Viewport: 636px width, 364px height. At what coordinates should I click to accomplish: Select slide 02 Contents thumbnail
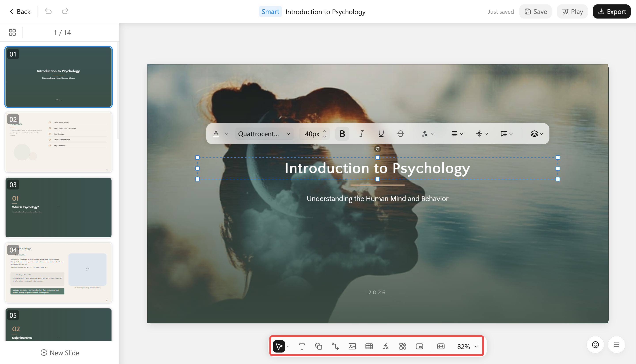[x=59, y=142]
